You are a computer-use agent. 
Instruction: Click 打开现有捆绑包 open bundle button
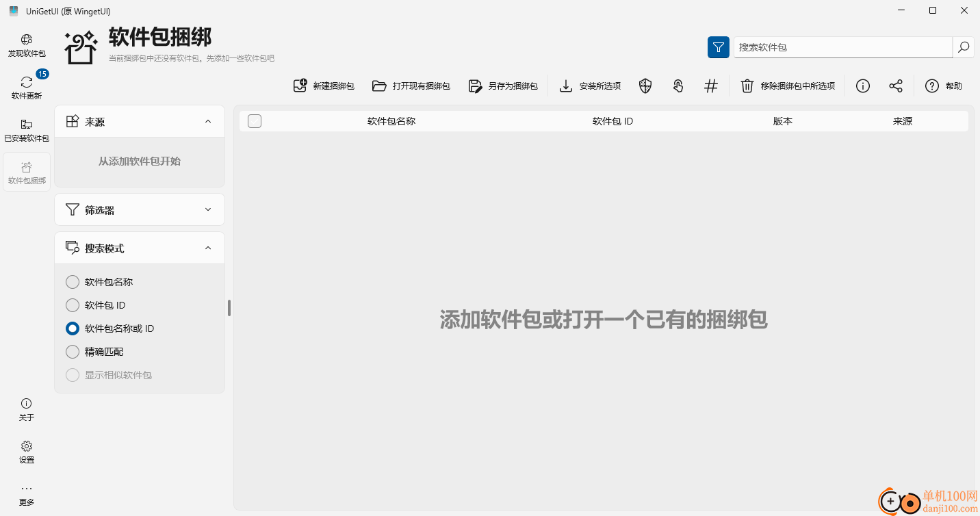click(x=411, y=86)
